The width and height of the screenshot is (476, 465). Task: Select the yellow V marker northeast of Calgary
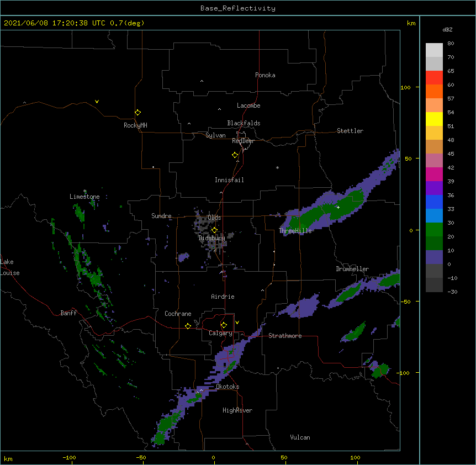click(x=237, y=323)
